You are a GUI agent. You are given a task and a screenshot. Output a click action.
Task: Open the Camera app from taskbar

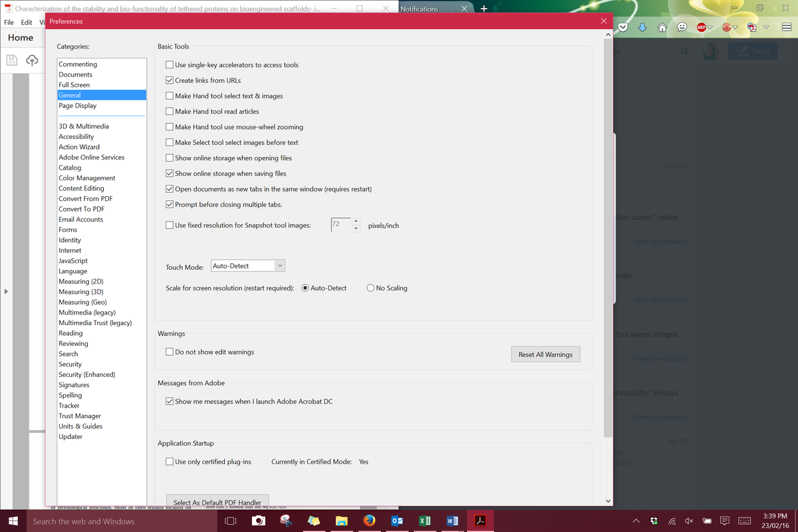coord(259,521)
